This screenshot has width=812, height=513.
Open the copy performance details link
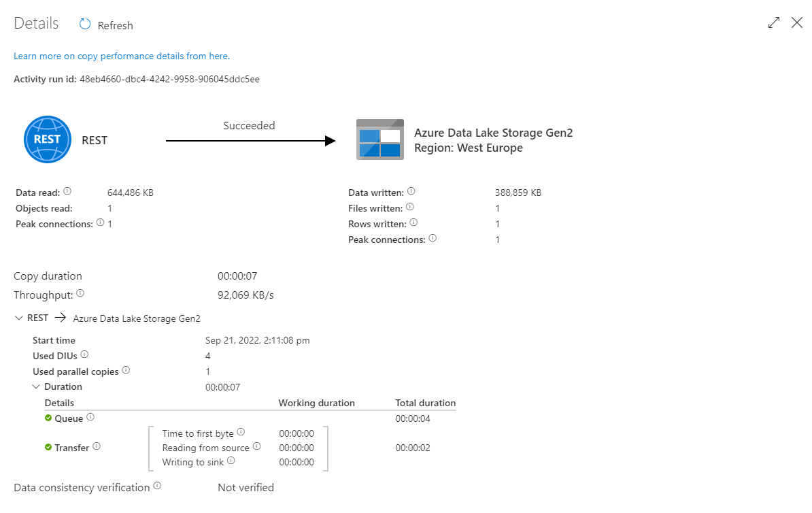tap(122, 56)
